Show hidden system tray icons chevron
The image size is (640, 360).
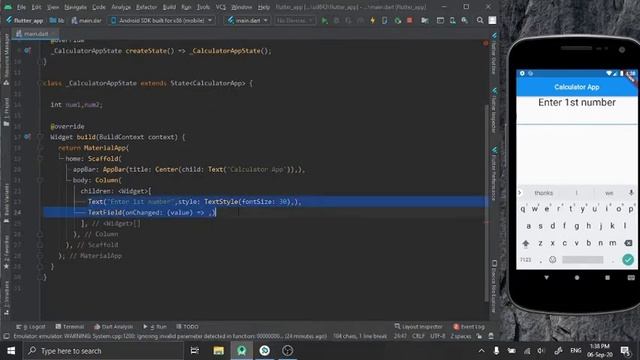coord(482,351)
